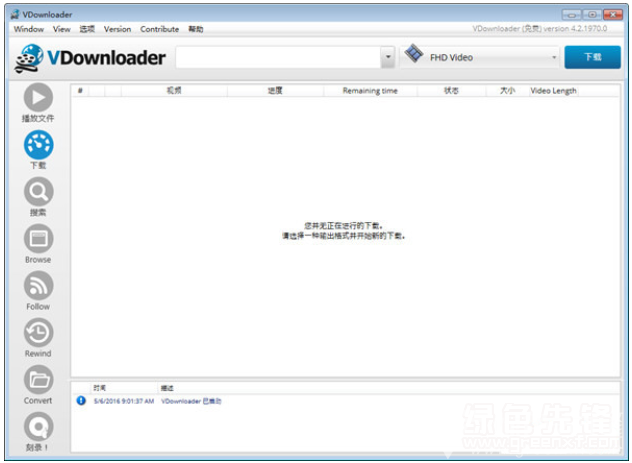Image resolution: width=632 pixels, height=463 pixels.
Task: Close the VDownloader window
Action: pyautogui.click(x=613, y=15)
